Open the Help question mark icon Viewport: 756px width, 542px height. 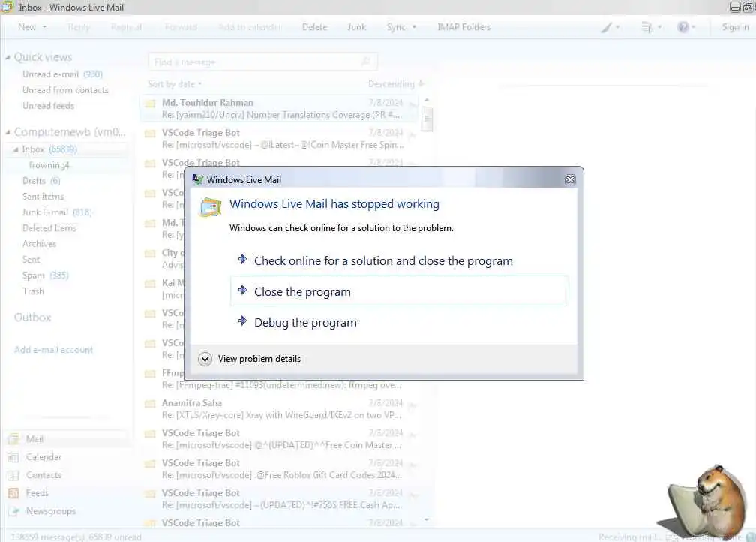tap(683, 27)
